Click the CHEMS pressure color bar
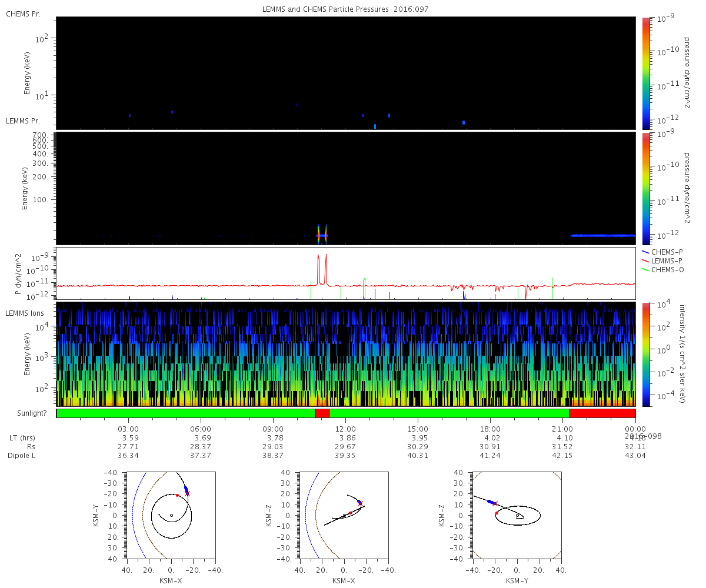Screen dimensions: 706x588 click(x=645, y=73)
